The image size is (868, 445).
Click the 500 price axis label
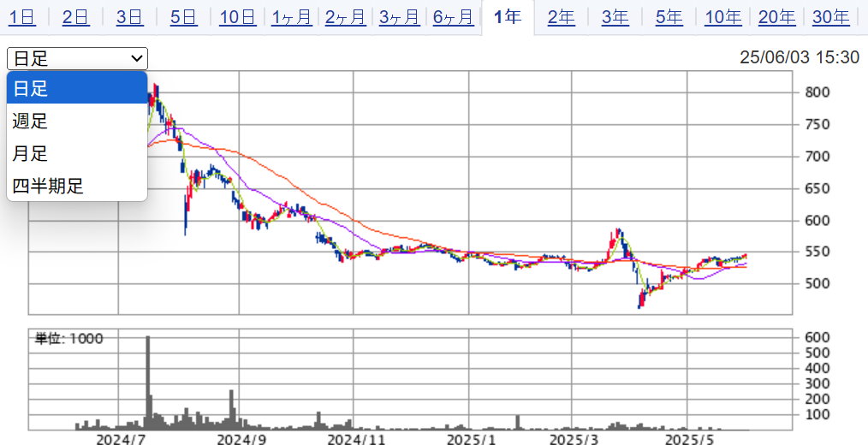point(817,284)
